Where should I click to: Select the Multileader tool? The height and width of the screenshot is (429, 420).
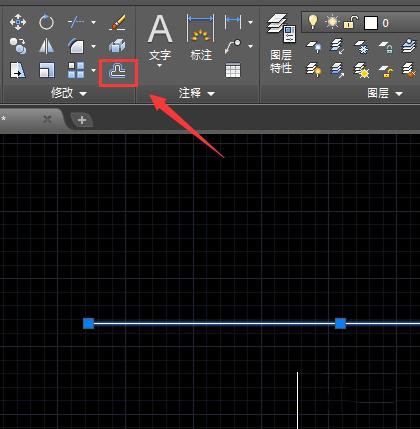(x=233, y=46)
